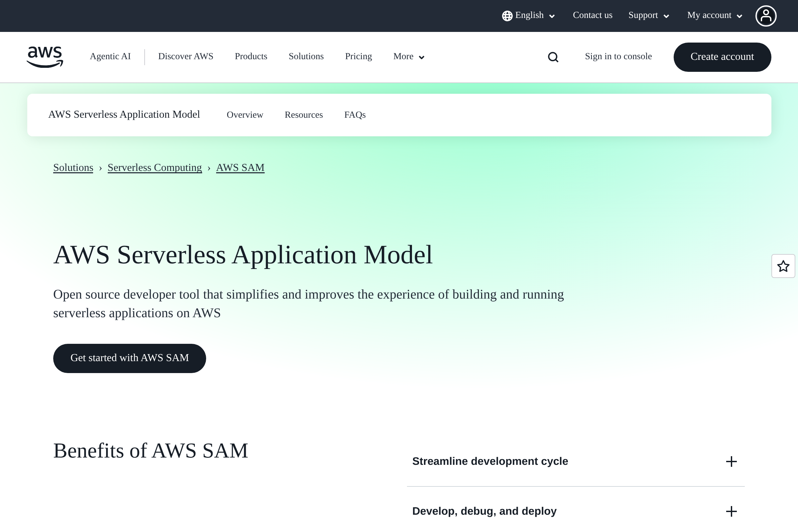The image size is (798, 532).
Task: Bookmark page with the star icon
Action: click(x=783, y=266)
